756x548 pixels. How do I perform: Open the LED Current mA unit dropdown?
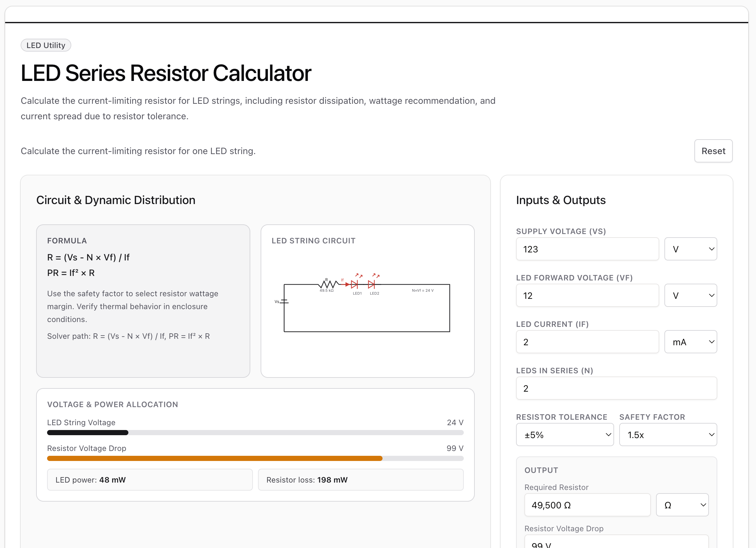[x=690, y=342]
